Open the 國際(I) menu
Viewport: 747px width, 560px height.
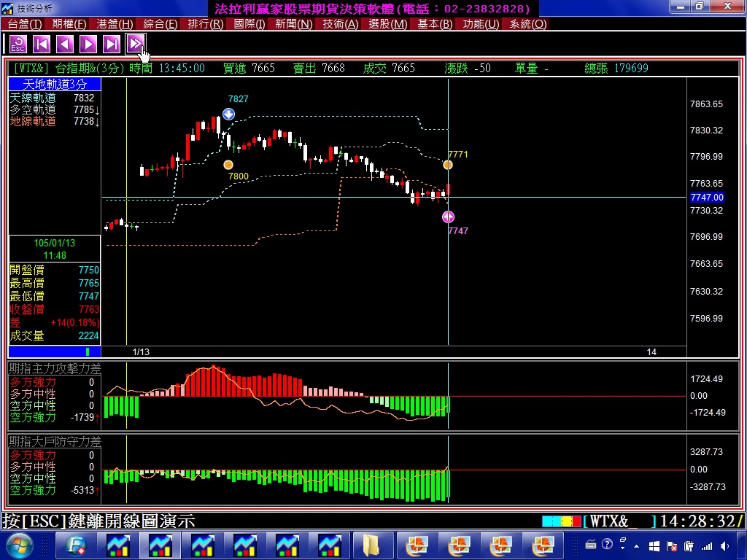249,24
